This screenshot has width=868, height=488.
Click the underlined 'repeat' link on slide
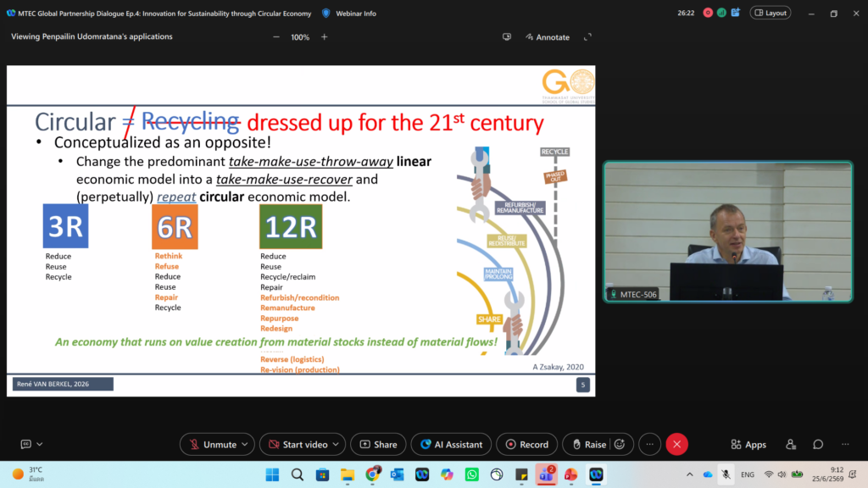pyautogui.click(x=176, y=197)
